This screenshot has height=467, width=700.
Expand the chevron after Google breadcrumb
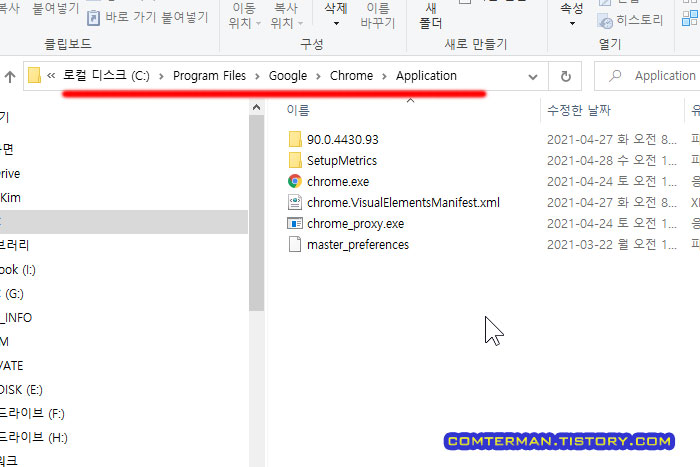point(318,76)
